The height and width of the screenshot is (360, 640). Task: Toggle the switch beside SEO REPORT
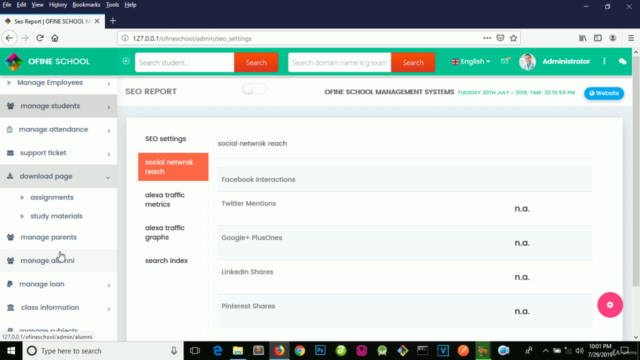(x=254, y=89)
